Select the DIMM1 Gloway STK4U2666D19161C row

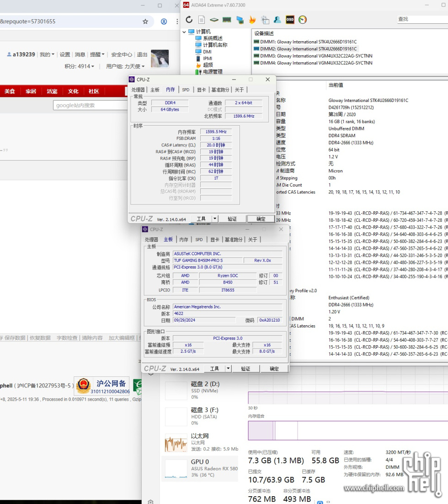click(x=305, y=42)
